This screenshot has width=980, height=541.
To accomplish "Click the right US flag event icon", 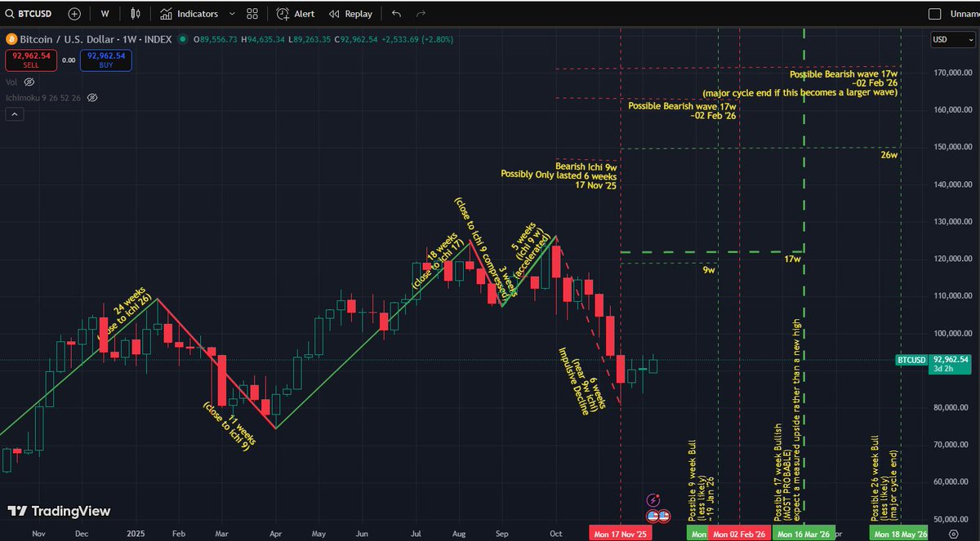I will 665,516.
